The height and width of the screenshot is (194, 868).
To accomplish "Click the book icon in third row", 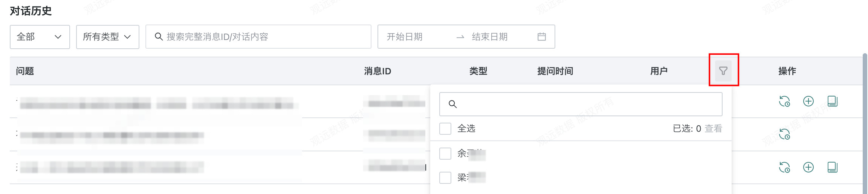I will 832,167.
